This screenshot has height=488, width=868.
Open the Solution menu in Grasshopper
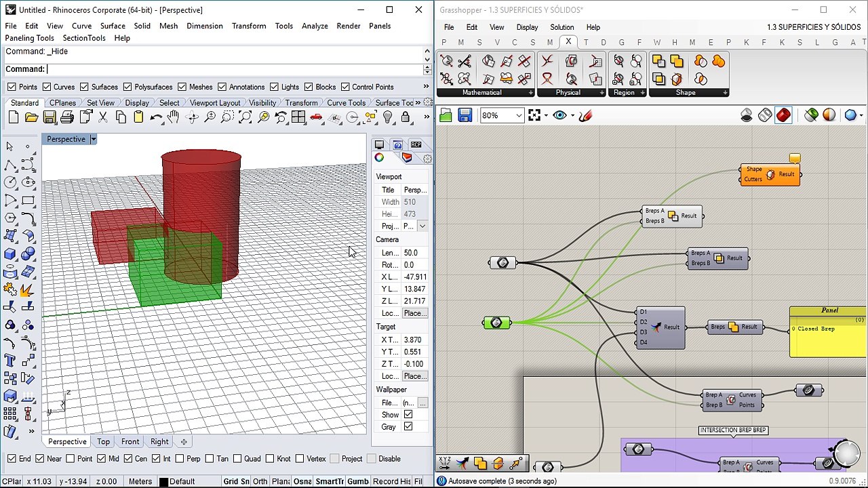(x=561, y=27)
